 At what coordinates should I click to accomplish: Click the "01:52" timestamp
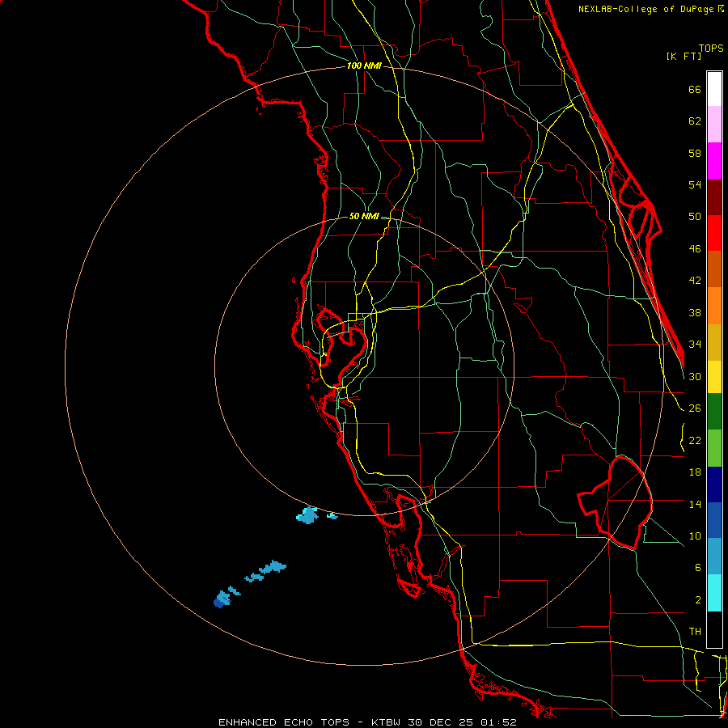coord(498,722)
